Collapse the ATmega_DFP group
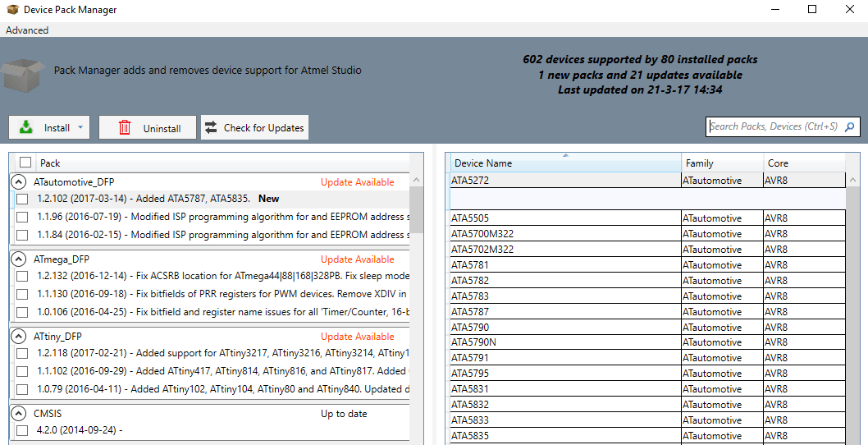The width and height of the screenshot is (868, 445). coord(19,259)
